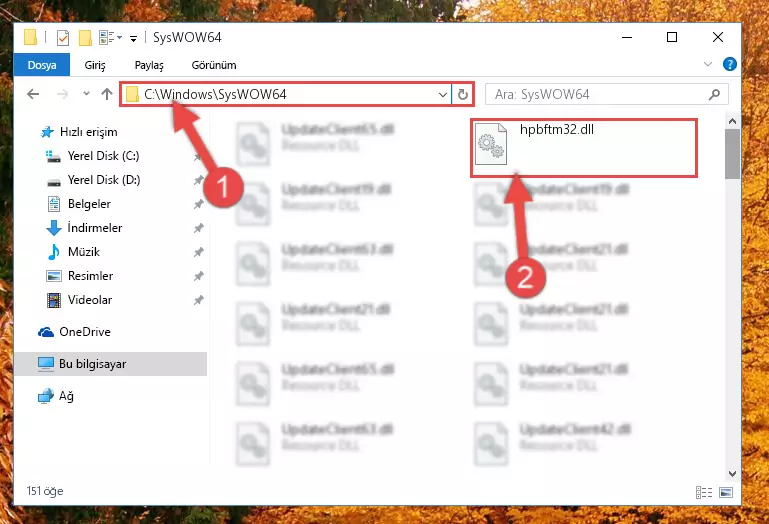This screenshot has width=769, height=524.
Task: Go back with the left arrow
Action: pyautogui.click(x=33, y=94)
